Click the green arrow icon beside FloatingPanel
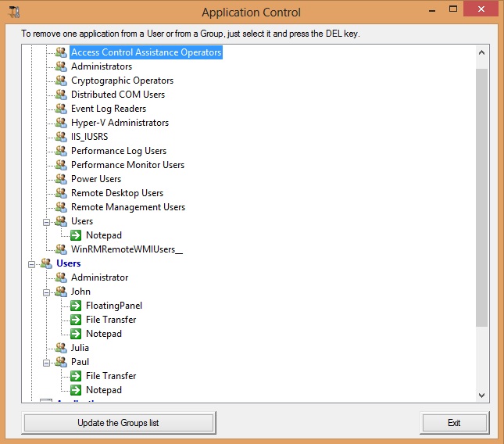This screenshot has width=504, height=444. [76, 306]
